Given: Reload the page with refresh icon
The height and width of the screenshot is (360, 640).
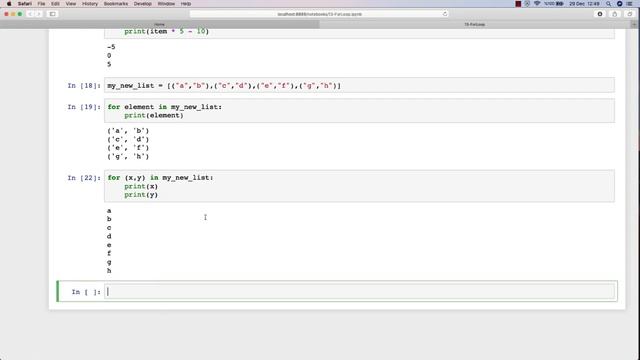Looking at the screenshot, I should tap(444, 14).
